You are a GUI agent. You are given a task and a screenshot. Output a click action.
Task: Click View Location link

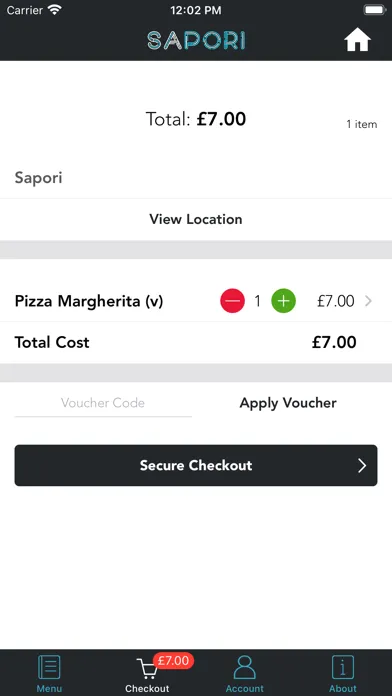196,219
